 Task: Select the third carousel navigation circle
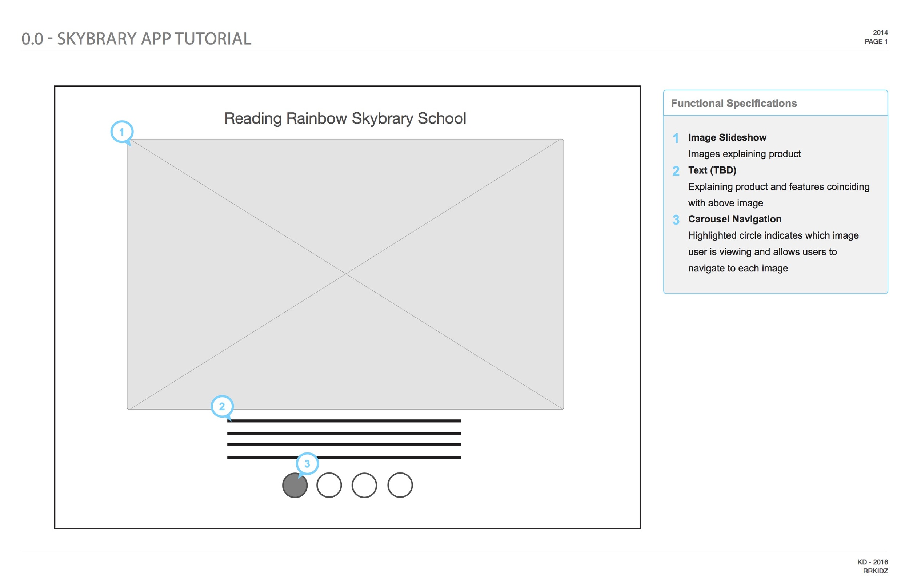point(364,485)
